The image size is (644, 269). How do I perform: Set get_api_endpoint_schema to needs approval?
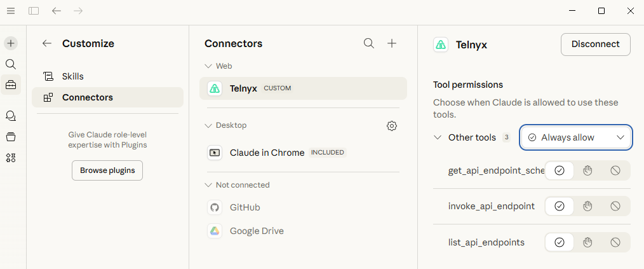587,170
